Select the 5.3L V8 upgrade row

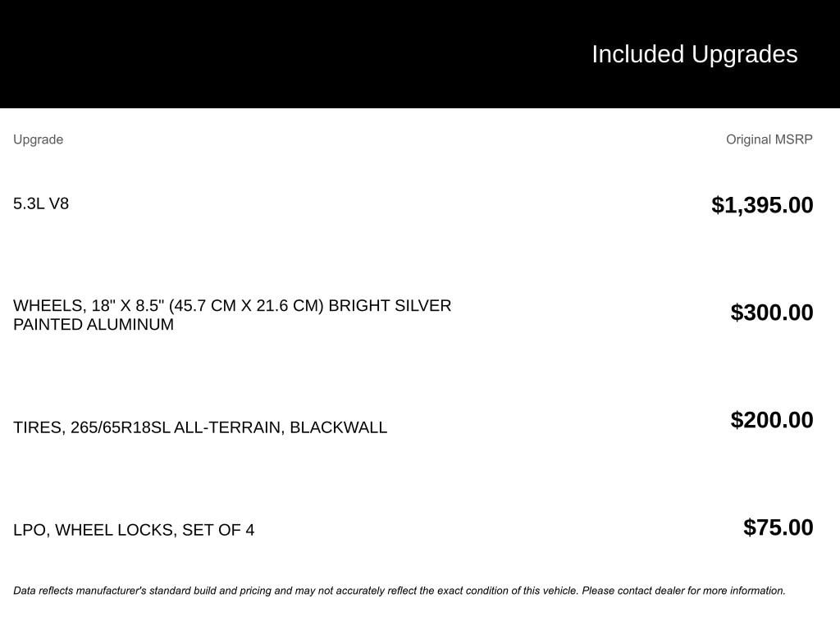[x=41, y=203]
